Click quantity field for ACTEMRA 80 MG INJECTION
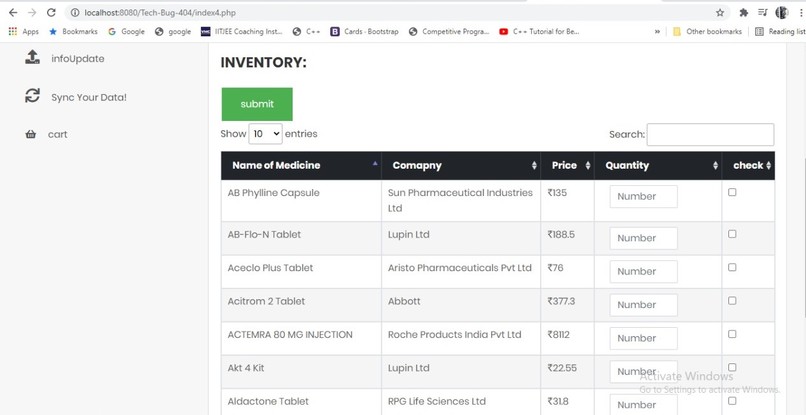The height and width of the screenshot is (415, 806). pos(644,338)
